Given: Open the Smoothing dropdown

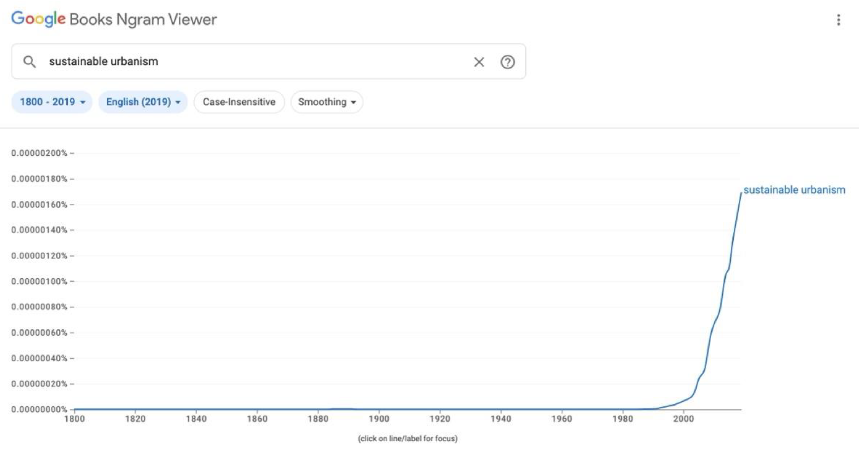Looking at the screenshot, I should (x=327, y=102).
